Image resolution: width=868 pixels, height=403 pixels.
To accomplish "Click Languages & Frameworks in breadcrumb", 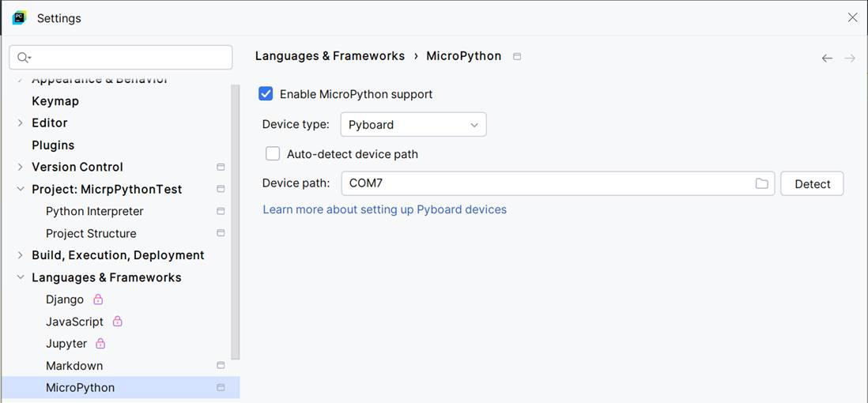I will [330, 56].
